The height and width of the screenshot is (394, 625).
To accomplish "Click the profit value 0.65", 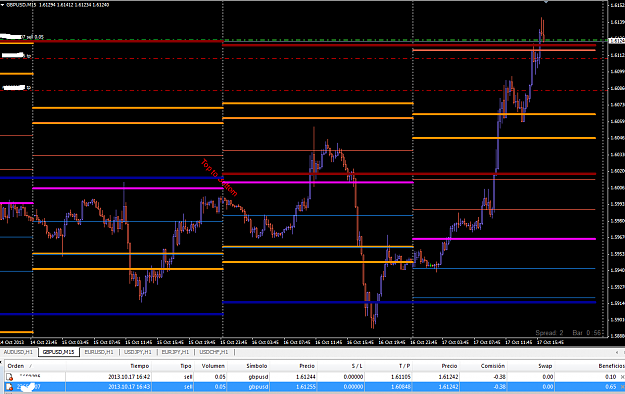I will (611, 387).
